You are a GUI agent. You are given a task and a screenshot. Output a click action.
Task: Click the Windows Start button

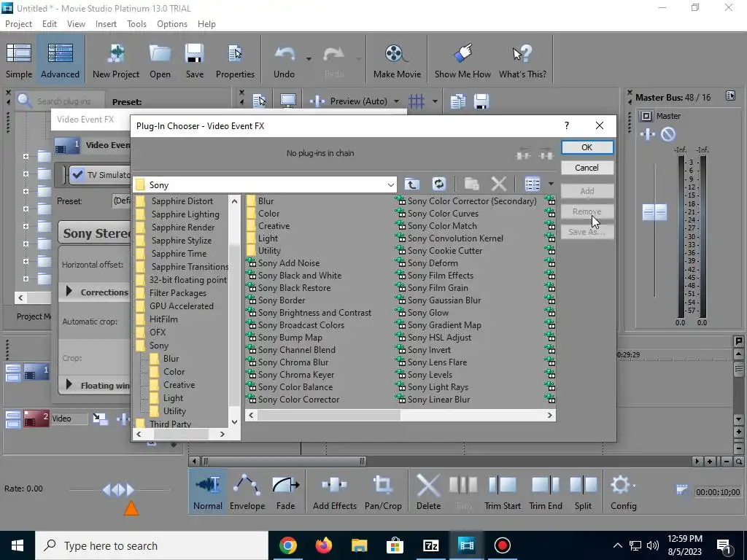[18, 545]
